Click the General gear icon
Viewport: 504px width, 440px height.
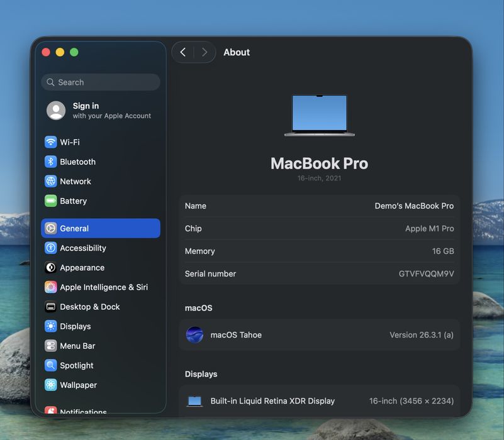click(50, 228)
